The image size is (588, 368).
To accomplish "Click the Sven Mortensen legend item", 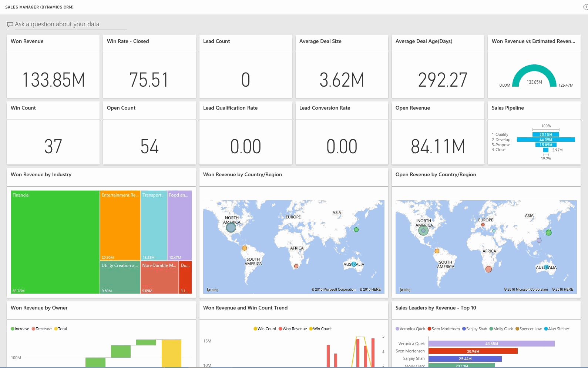I will [444, 329].
